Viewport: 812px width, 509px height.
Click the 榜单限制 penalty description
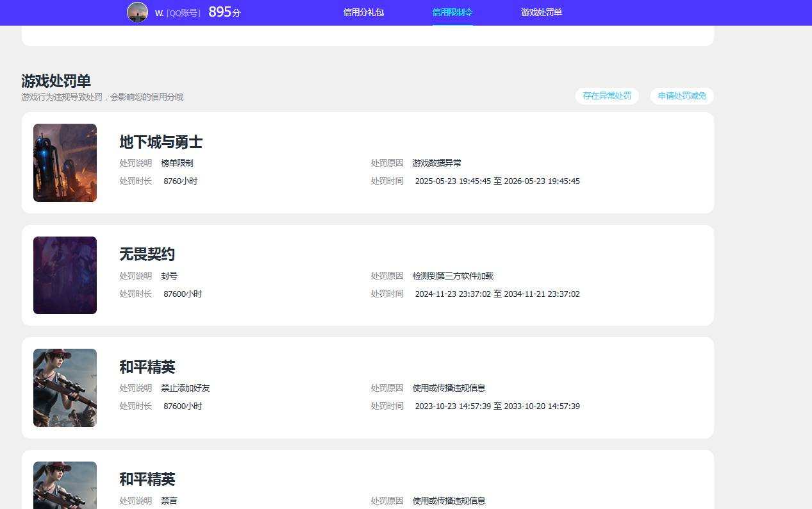pyautogui.click(x=177, y=163)
